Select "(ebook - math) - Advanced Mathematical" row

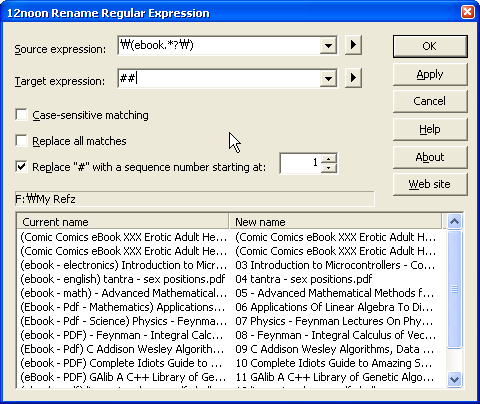pos(123,293)
